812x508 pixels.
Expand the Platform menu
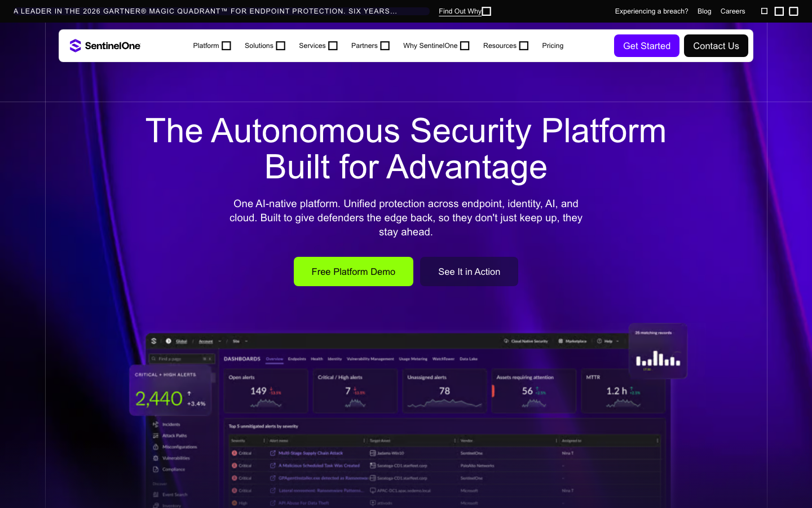tap(212, 46)
